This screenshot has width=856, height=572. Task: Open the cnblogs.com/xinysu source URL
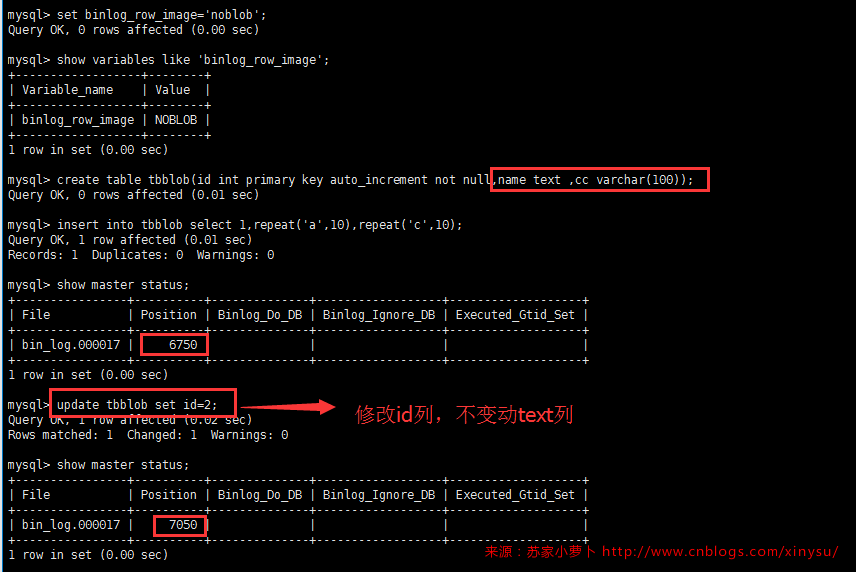[720, 551]
